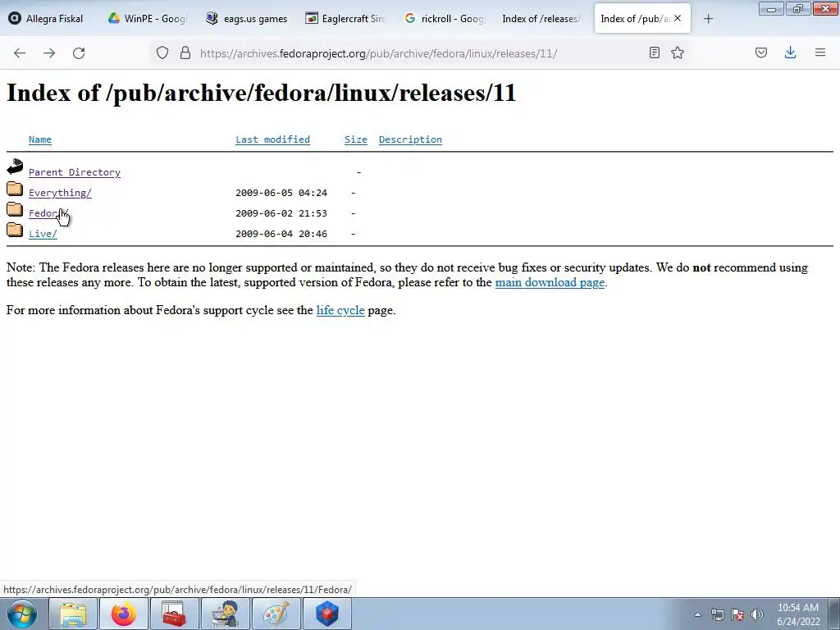Click the folder icon beside the Fedora/ entry
The width and height of the screenshot is (840, 630).
coord(15,209)
